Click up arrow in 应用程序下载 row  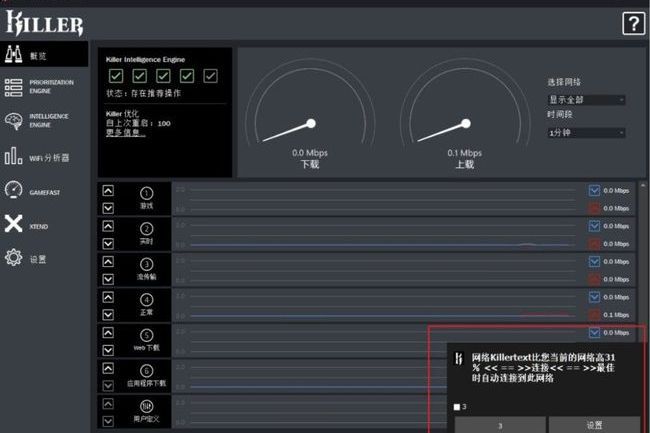108,368
